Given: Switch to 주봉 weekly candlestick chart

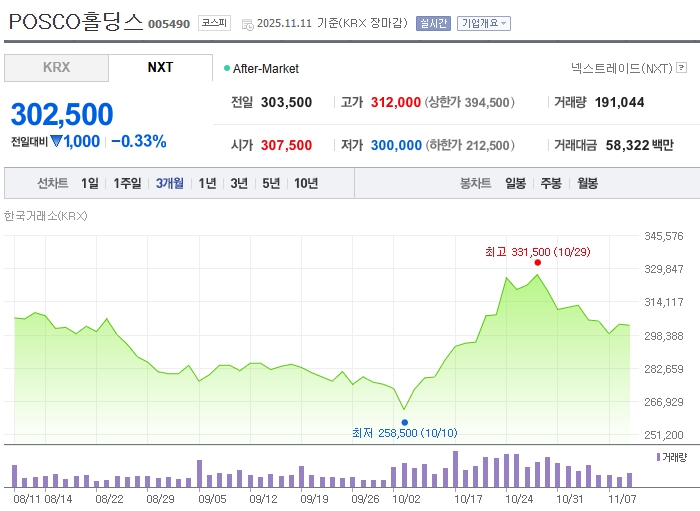Looking at the screenshot, I should tap(551, 183).
